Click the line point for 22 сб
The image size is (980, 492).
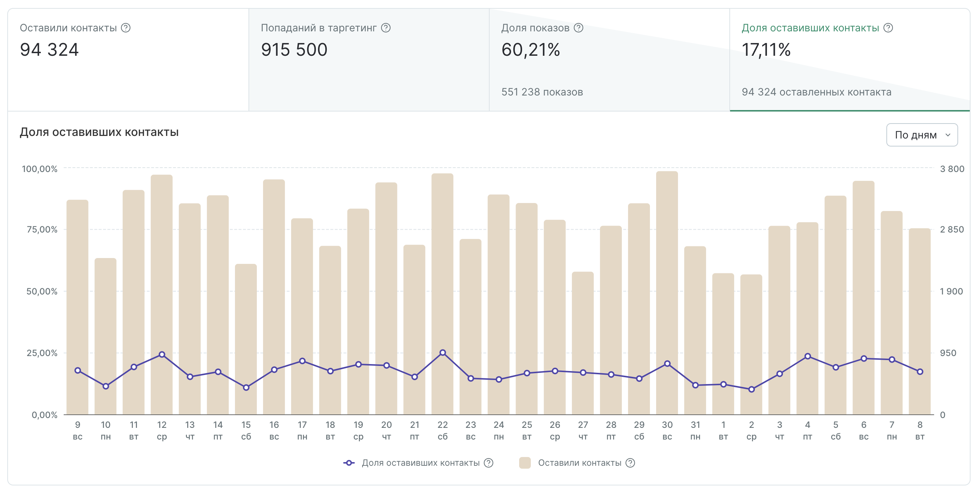click(x=442, y=353)
